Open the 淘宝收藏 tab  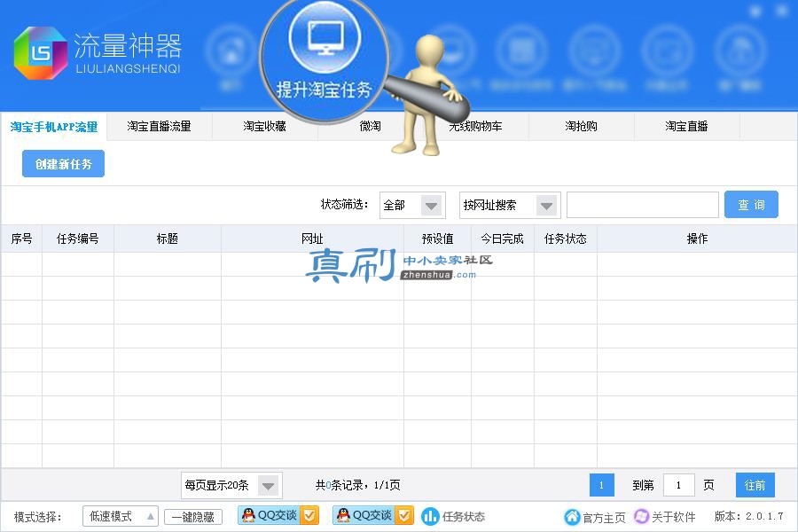pyautogui.click(x=264, y=126)
